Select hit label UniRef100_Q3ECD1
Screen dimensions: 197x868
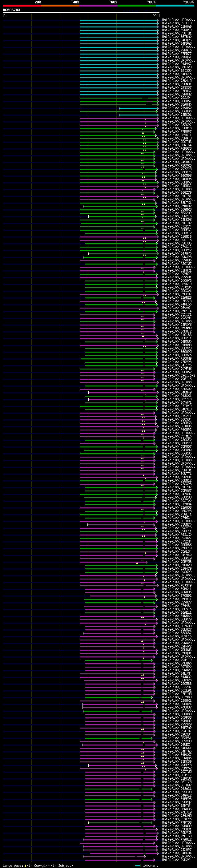(177, 115)
